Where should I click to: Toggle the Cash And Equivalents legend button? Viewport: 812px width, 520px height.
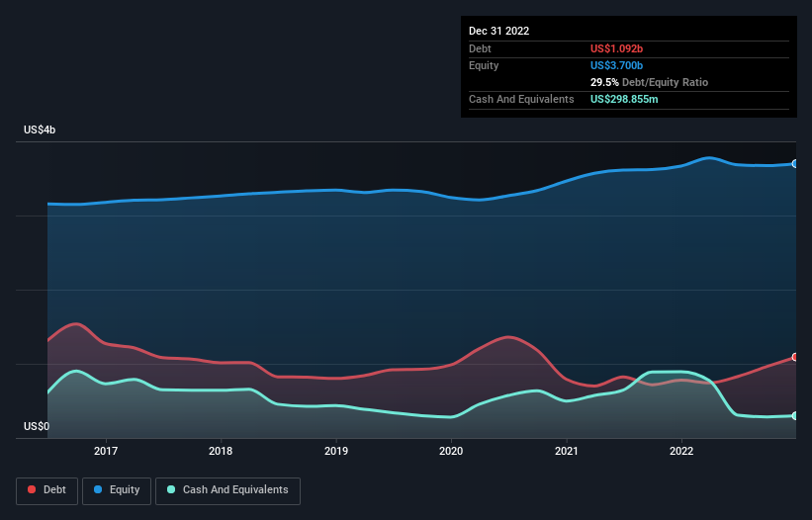pos(227,490)
